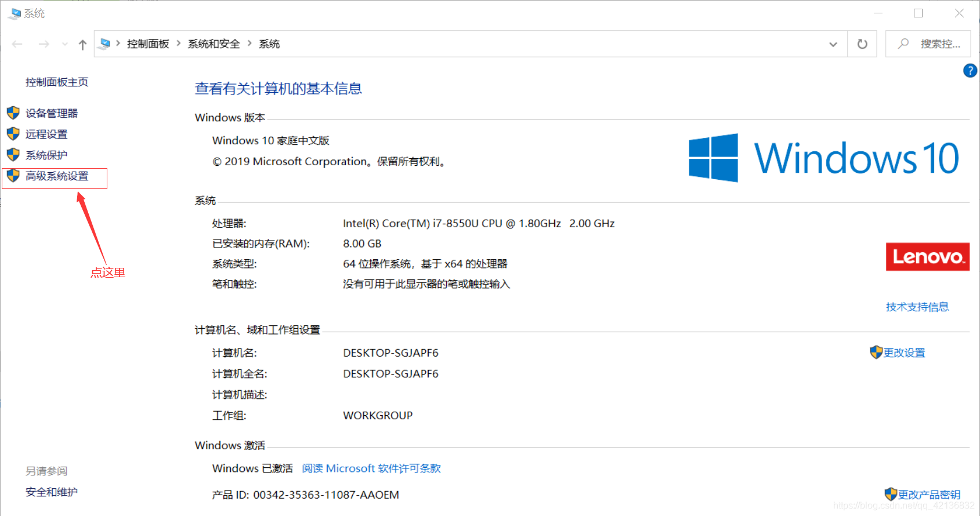Open 远程设置 link
980x516 pixels.
pyautogui.click(x=46, y=134)
